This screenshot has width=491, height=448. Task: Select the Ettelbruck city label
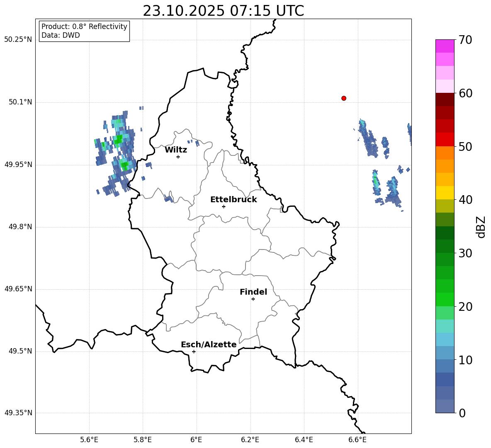click(233, 200)
